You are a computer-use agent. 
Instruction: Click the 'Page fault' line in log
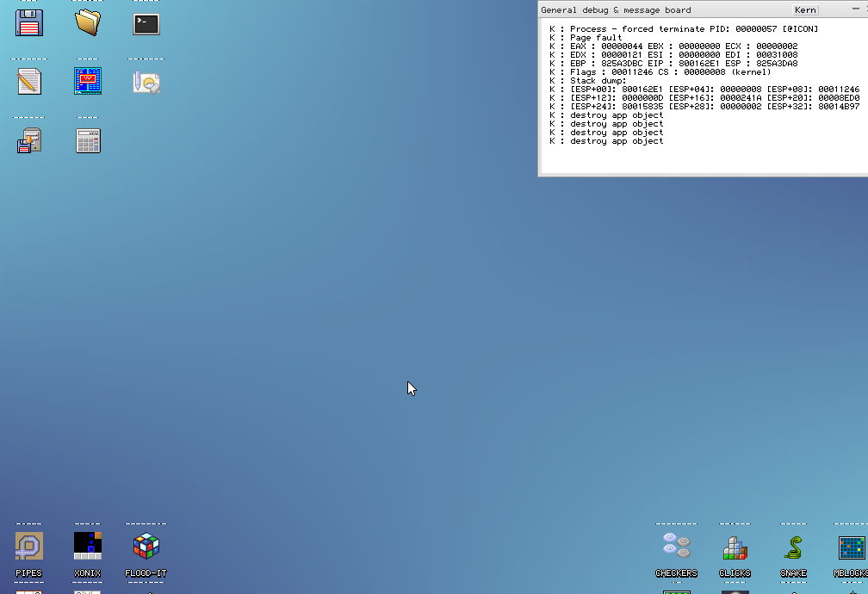coord(596,38)
